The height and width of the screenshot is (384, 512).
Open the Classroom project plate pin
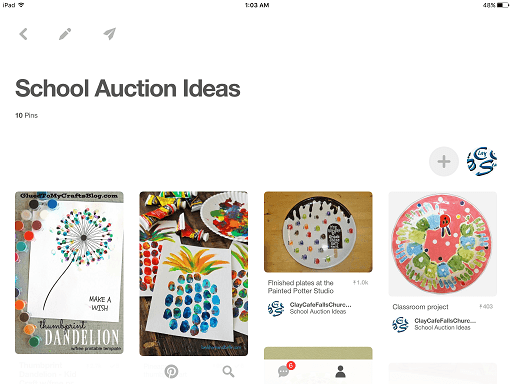point(443,244)
